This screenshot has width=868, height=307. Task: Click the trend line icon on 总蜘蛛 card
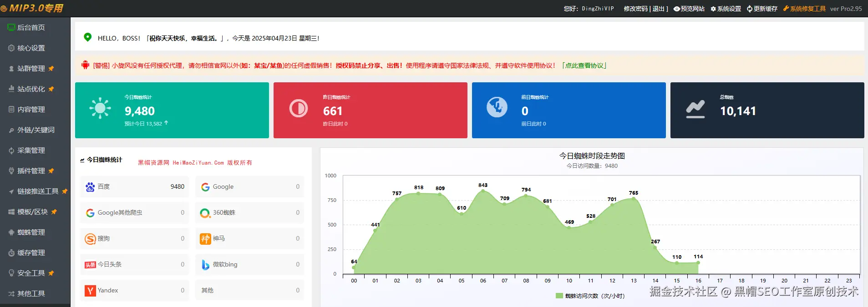695,110
